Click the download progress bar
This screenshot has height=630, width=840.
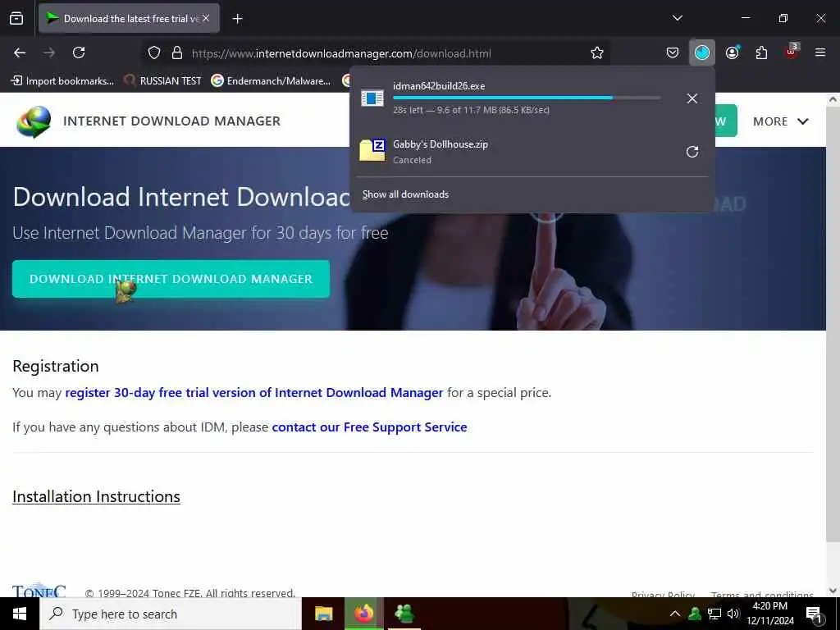527,98
